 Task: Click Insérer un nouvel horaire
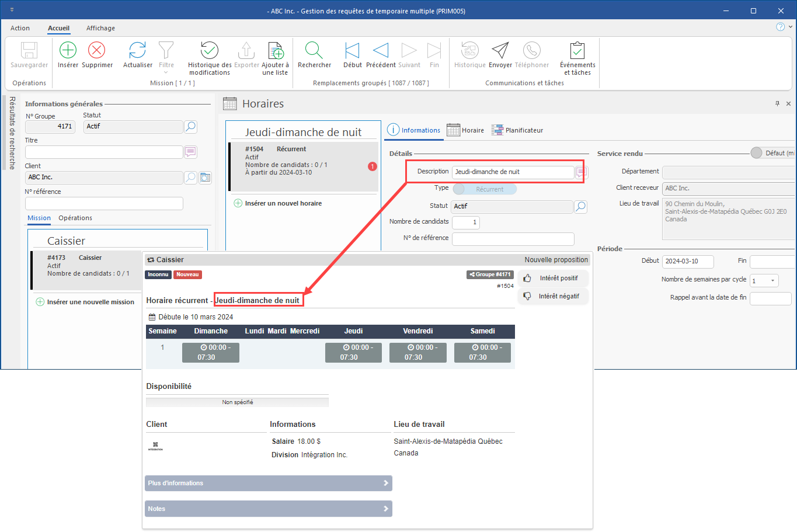(283, 203)
